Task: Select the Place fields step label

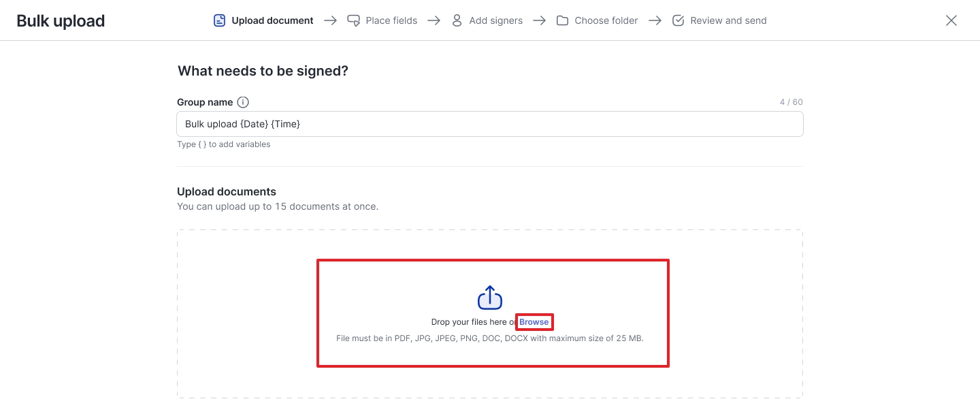Action: coord(391,20)
